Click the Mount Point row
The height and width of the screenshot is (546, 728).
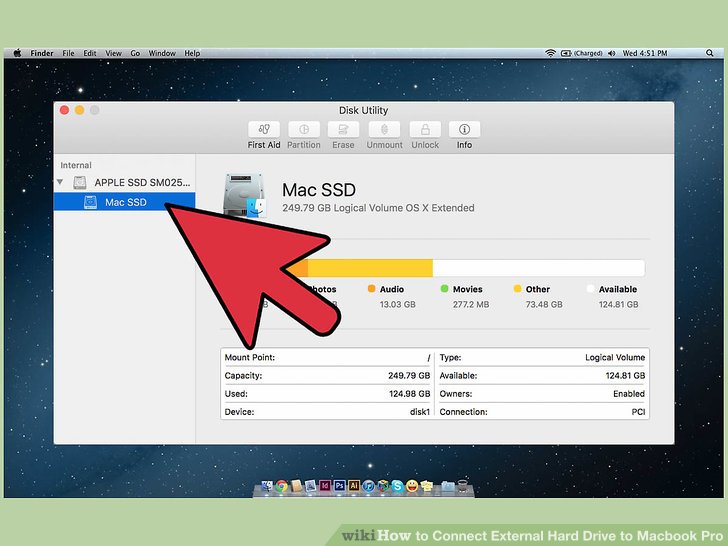pos(327,358)
